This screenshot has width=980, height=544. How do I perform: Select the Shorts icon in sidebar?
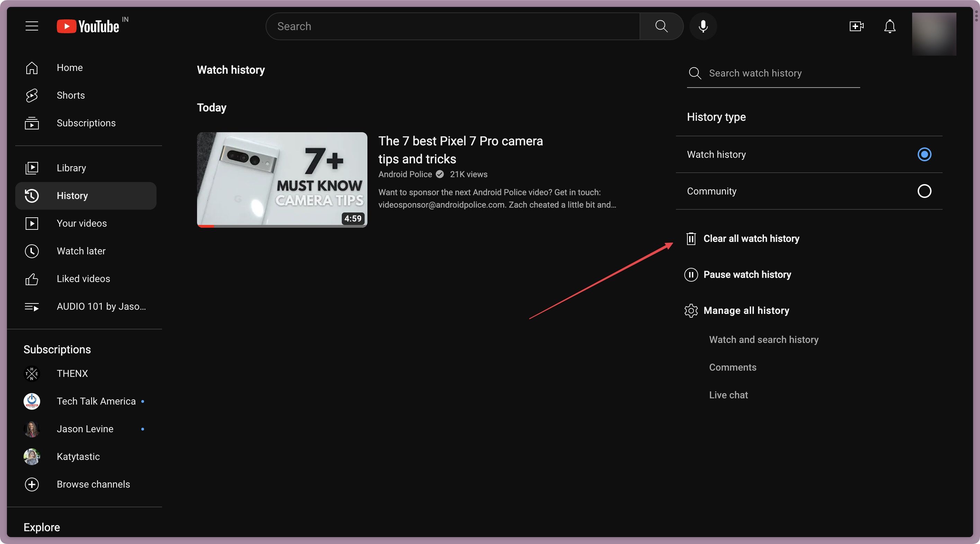tap(32, 95)
